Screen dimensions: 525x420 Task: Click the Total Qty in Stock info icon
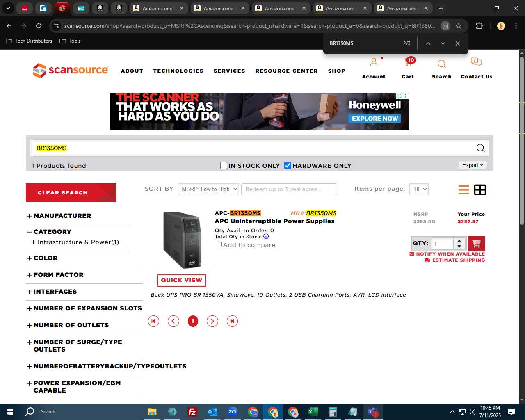click(x=266, y=237)
